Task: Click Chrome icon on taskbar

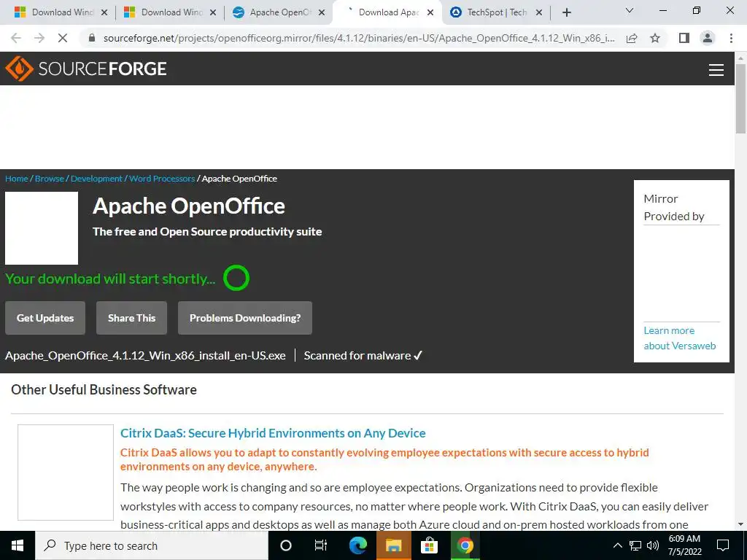Action: (465, 545)
